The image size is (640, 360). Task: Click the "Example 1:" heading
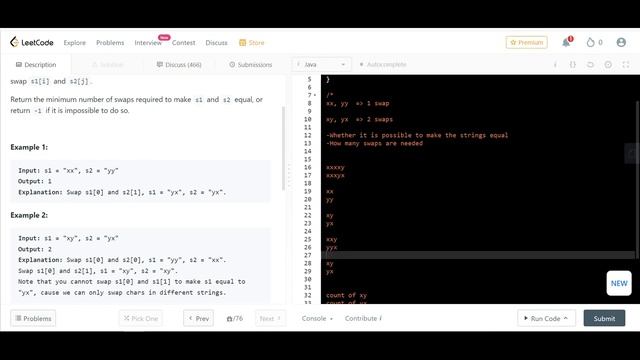click(x=29, y=147)
